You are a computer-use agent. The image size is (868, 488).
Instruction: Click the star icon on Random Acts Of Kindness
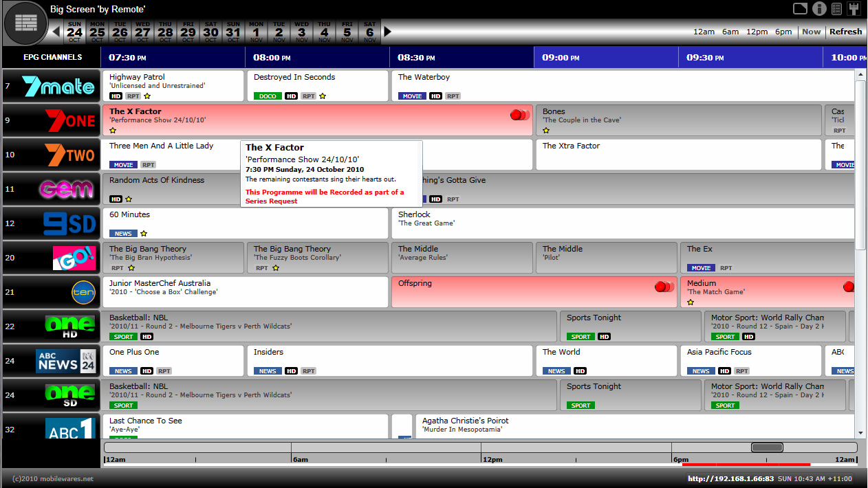(129, 199)
